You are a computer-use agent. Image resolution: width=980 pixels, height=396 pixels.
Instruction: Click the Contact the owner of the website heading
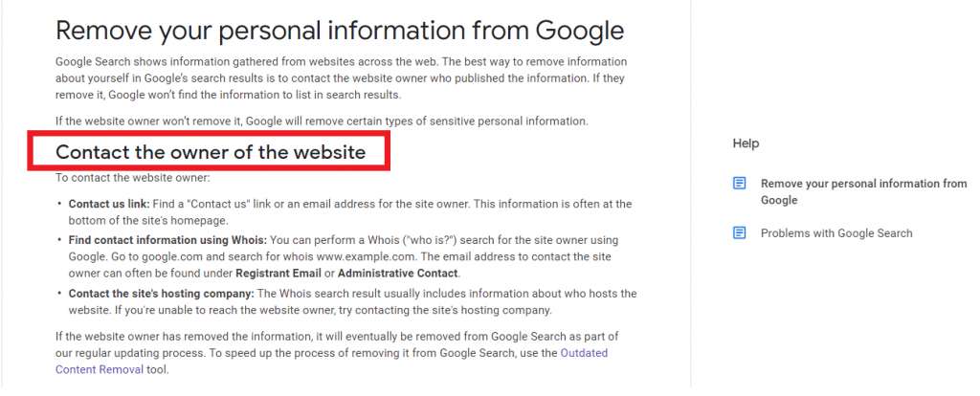[x=211, y=152]
